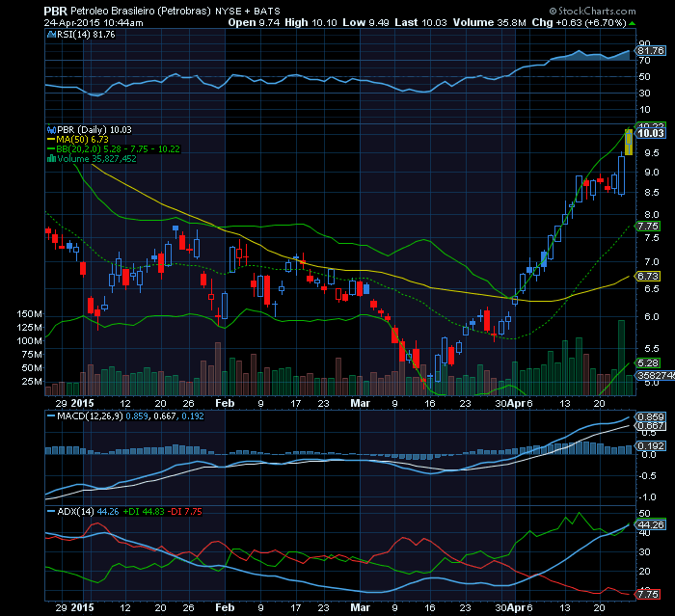
Task: Click the Open 9.74 value in the header
Action: (254, 23)
